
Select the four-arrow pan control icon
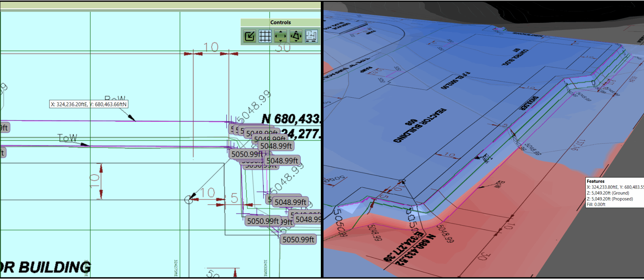click(x=280, y=36)
